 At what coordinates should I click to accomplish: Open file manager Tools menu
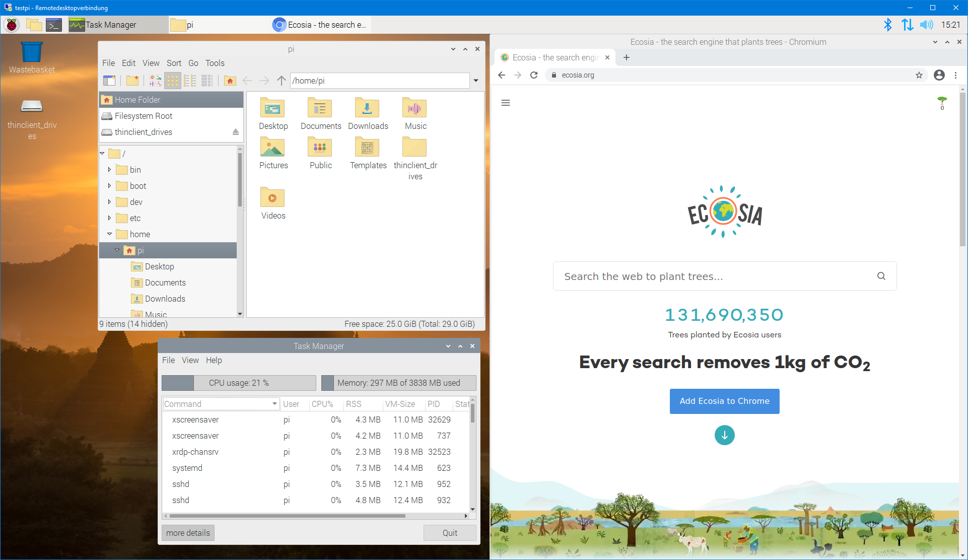[215, 63]
